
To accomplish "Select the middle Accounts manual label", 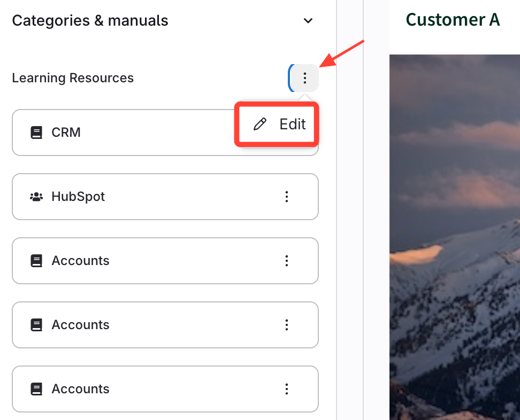I will [80, 325].
